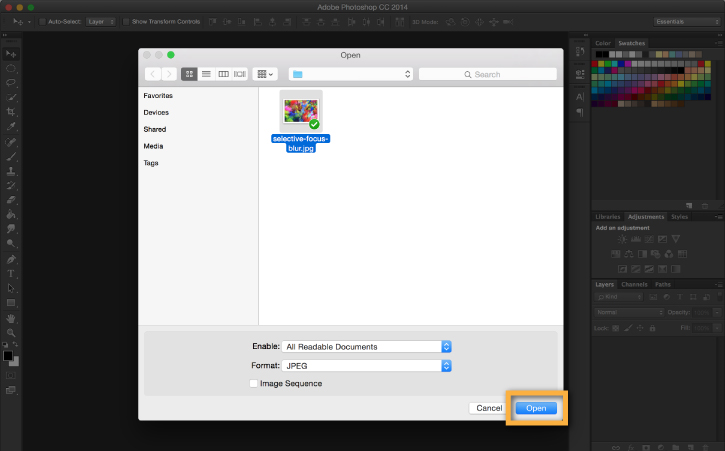The height and width of the screenshot is (451, 725).
Task: Add a Brightness/Contrast adjustment
Action: (622, 239)
